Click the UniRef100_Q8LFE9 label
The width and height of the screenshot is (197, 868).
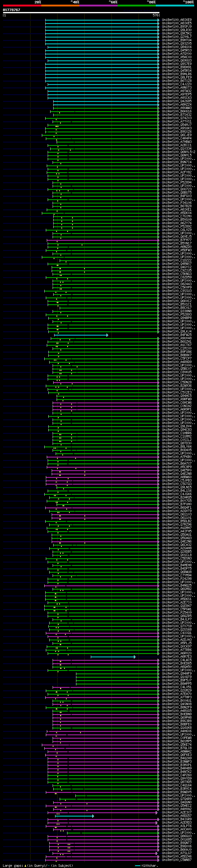click(x=177, y=78)
